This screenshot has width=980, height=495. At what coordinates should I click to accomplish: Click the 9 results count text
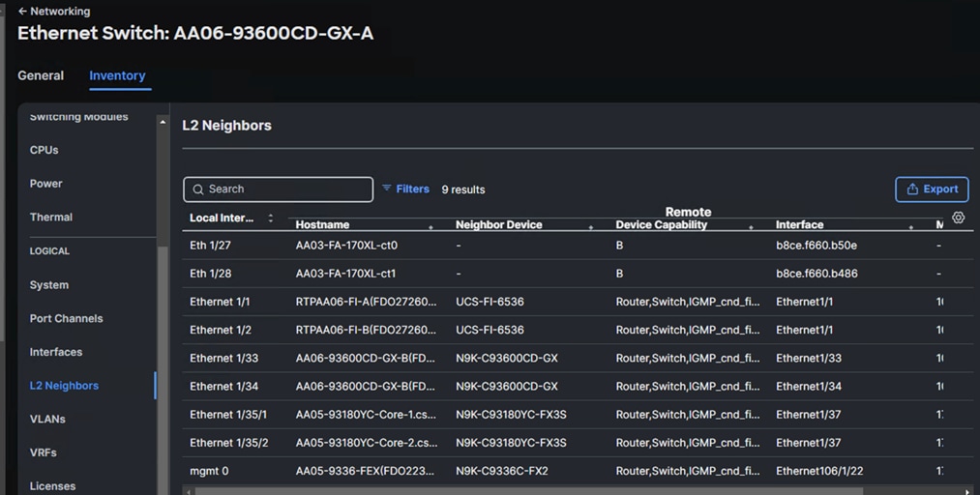[463, 189]
